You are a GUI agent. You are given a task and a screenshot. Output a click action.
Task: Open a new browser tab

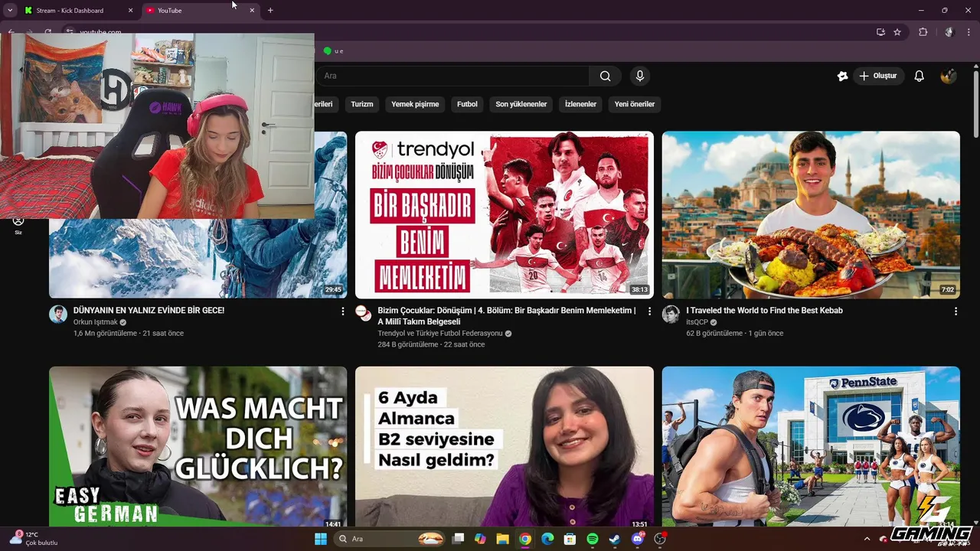[x=270, y=10]
